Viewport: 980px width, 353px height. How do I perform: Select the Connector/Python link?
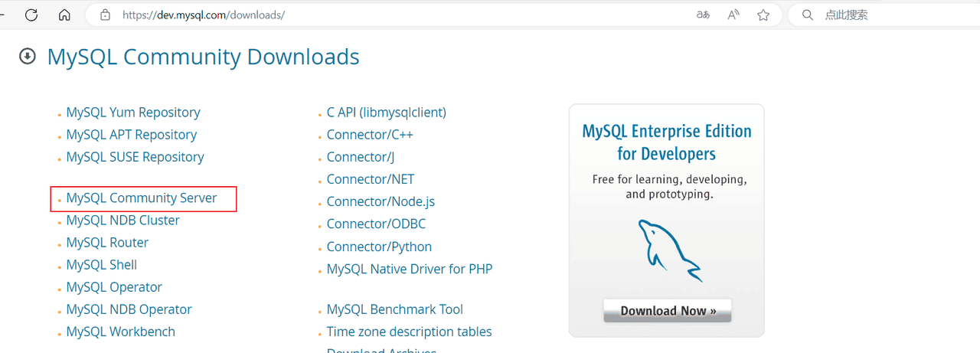(379, 247)
